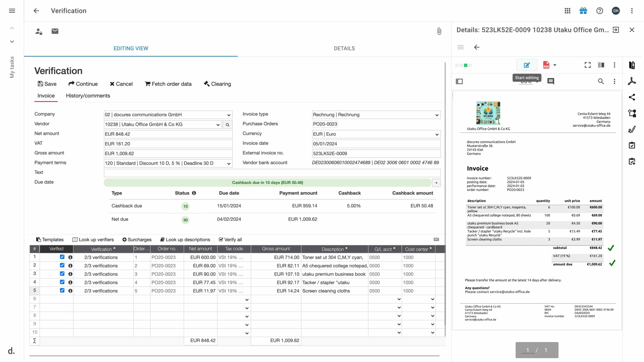Uncheck the Verified checkbox in row 3

[62, 274]
